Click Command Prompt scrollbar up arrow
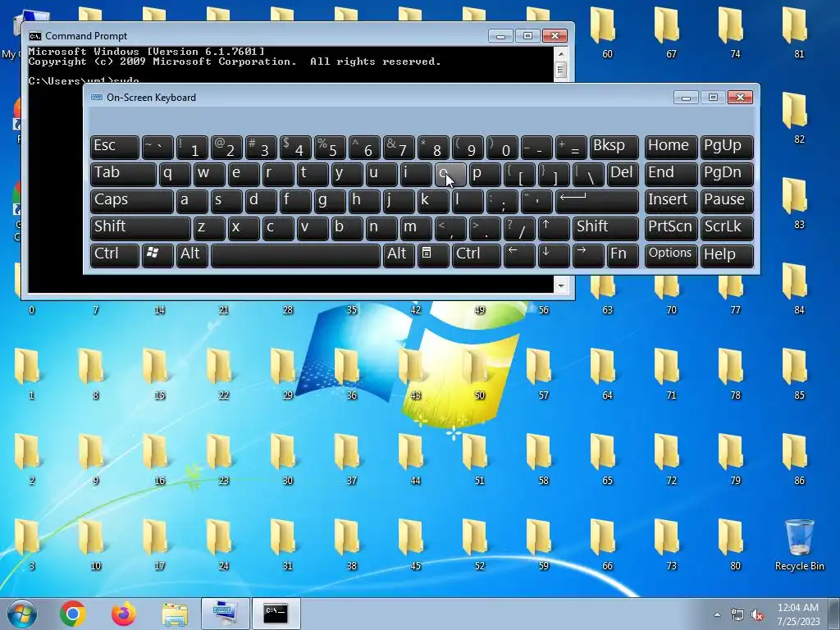The height and width of the screenshot is (630, 840). [x=561, y=53]
